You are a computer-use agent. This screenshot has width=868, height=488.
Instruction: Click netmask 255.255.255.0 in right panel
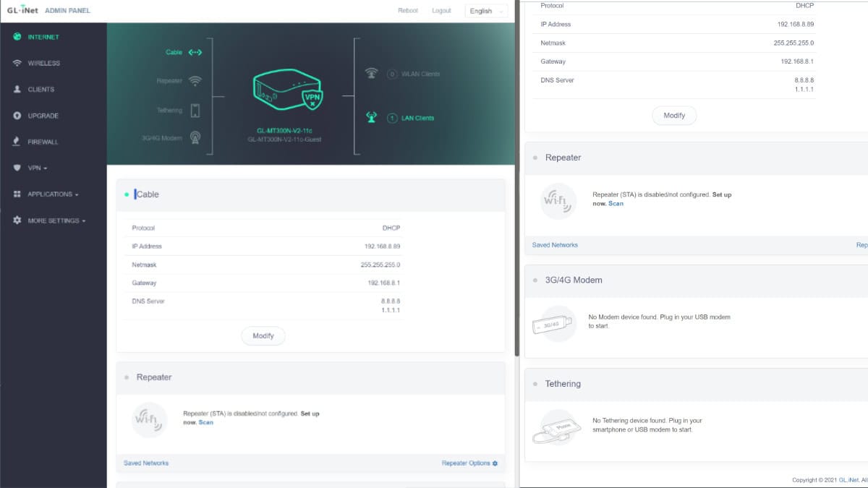pos(793,43)
